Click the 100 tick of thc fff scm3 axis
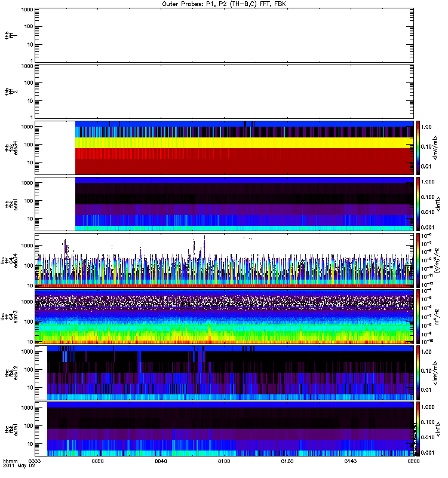Screen dimensions: 448x478 [x=29, y=322]
